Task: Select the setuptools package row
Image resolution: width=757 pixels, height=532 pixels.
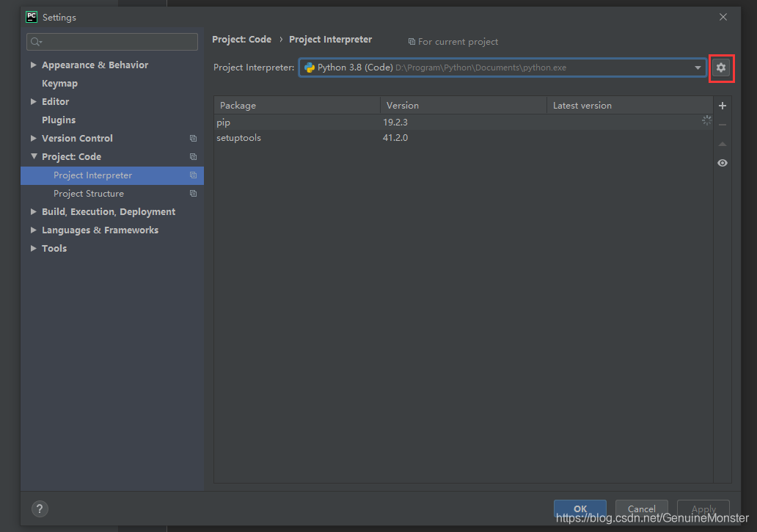Action: (464, 138)
